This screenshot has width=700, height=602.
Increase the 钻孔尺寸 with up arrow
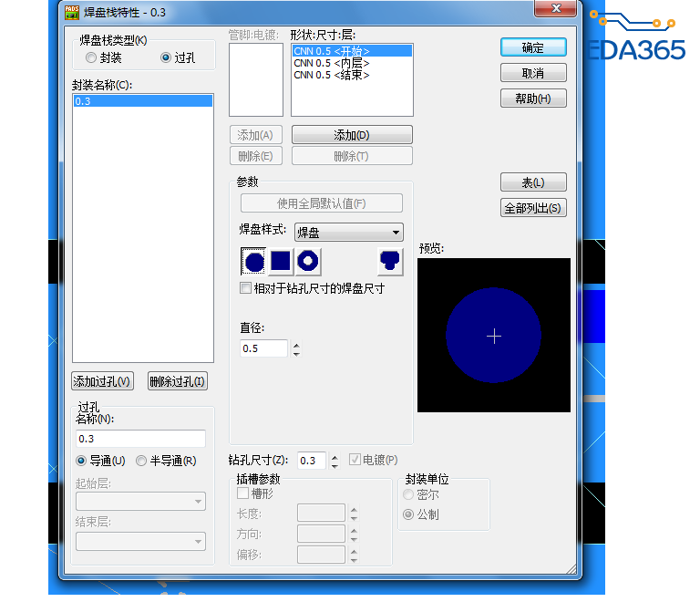(x=335, y=456)
